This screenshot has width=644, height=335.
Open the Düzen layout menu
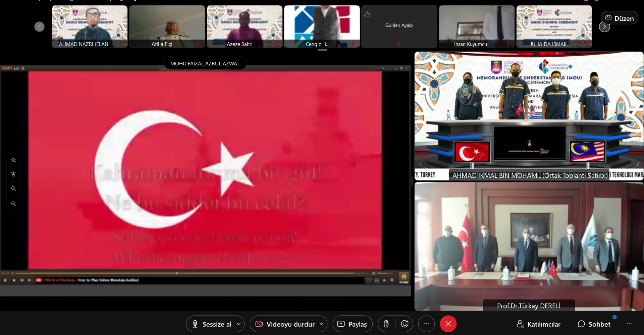click(x=619, y=18)
